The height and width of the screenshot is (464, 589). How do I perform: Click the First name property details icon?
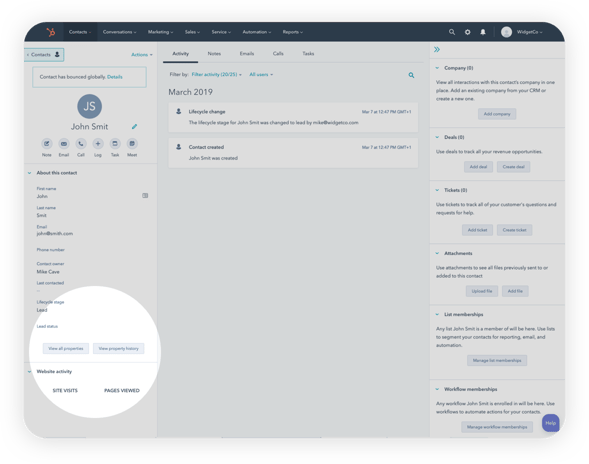pos(145,196)
